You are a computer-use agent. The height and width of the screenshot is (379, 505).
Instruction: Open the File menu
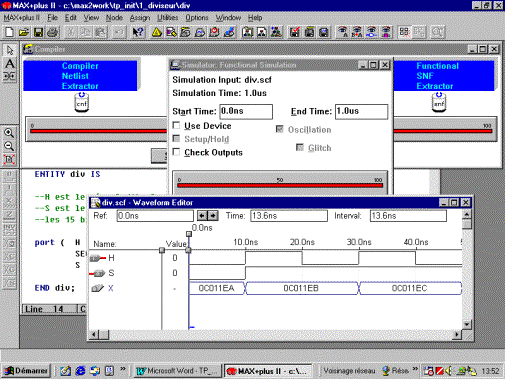52,18
